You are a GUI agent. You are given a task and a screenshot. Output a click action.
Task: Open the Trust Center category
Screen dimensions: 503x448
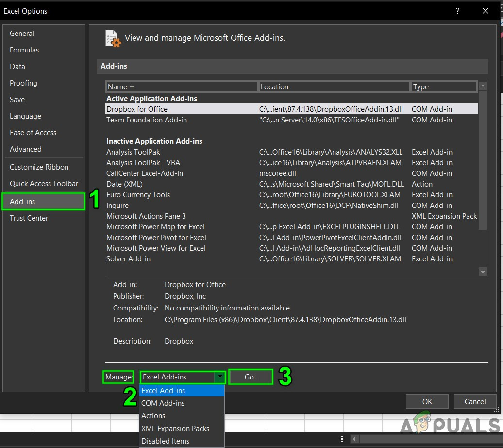(x=29, y=218)
